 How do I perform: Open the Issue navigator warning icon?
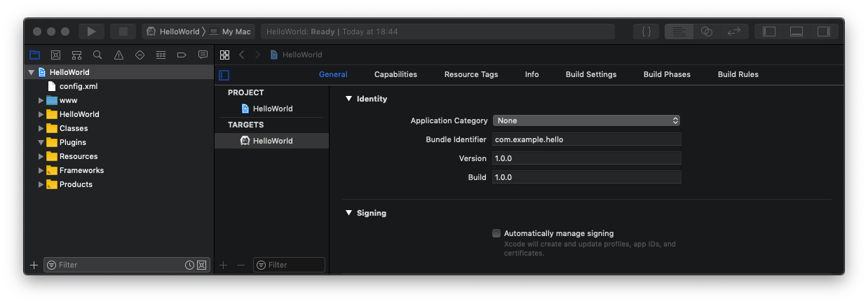pyautogui.click(x=118, y=55)
